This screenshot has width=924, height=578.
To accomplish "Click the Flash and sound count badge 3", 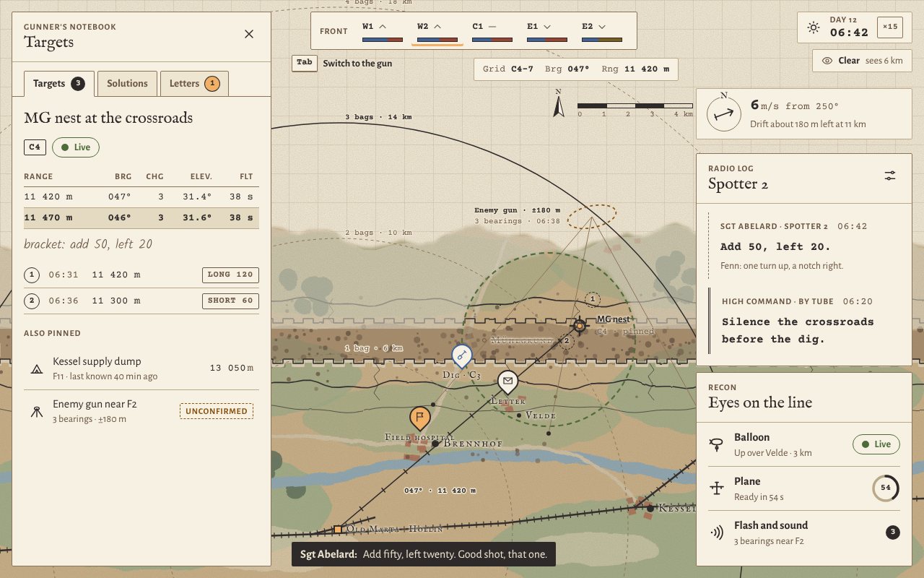I will click(893, 532).
